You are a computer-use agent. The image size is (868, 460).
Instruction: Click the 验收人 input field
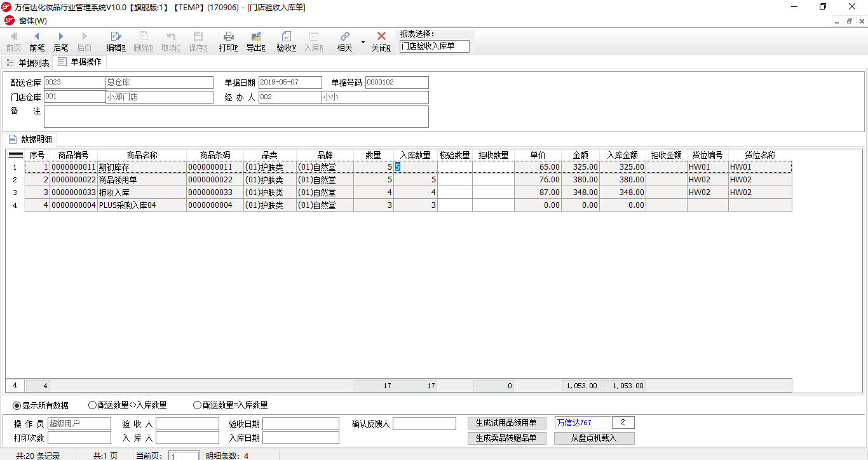point(187,423)
